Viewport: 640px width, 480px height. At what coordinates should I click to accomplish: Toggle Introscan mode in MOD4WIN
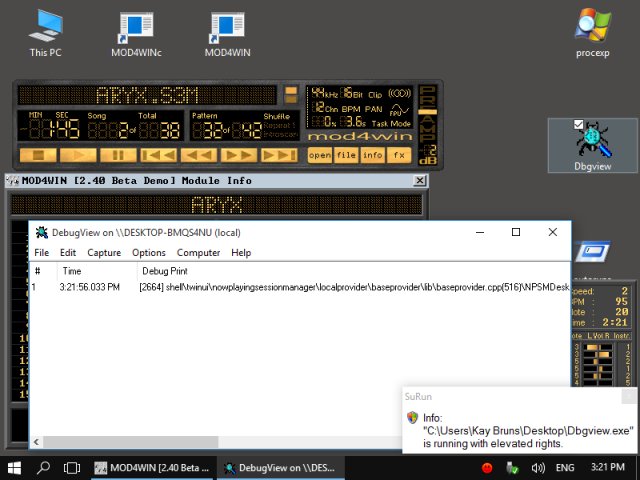[x=280, y=134]
